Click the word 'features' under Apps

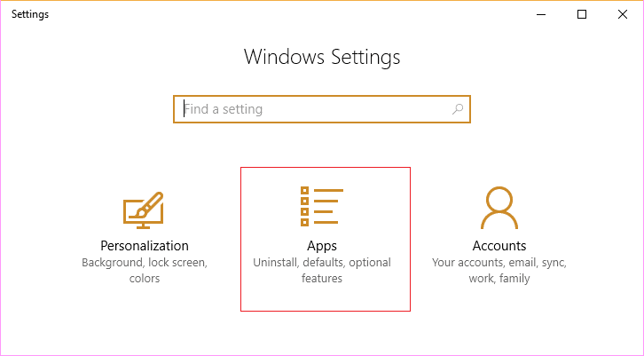[x=321, y=279]
